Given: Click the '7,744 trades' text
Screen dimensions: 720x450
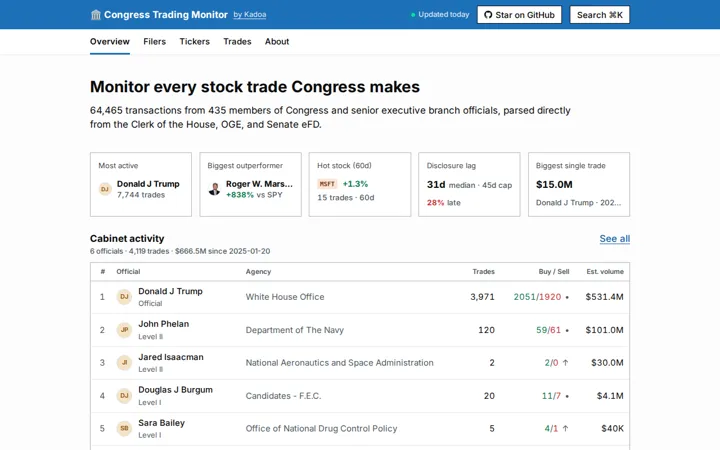Looking at the screenshot, I should point(141,195).
